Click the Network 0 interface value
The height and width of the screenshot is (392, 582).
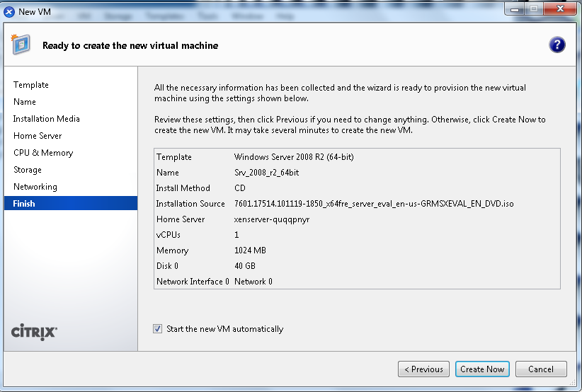253,282
